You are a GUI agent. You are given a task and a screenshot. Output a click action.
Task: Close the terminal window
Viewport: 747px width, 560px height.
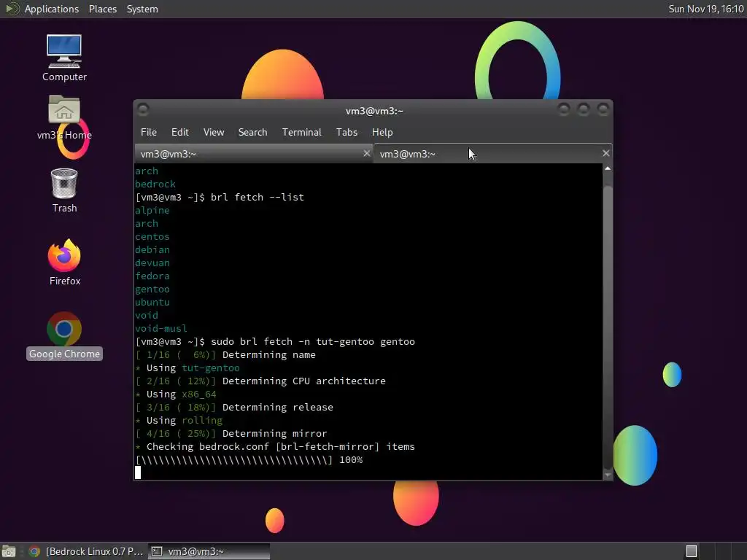click(603, 110)
